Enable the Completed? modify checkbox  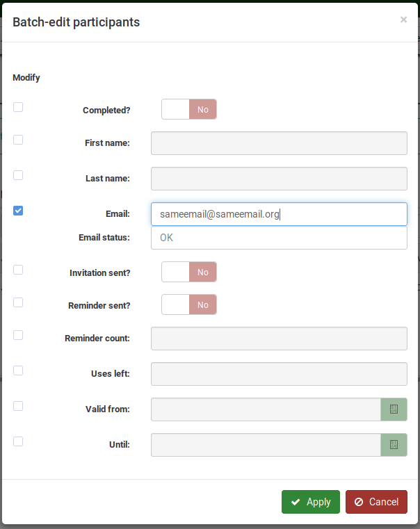pyautogui.click(x=18, y=107)
